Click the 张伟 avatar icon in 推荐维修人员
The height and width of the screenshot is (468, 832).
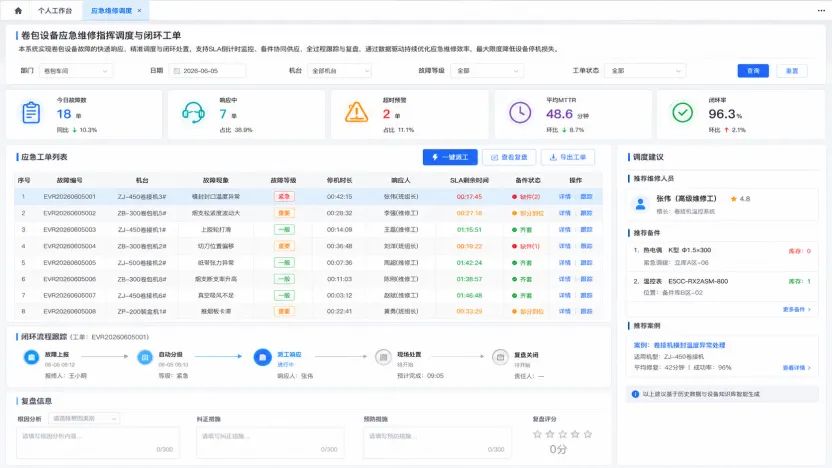point(640,204)
